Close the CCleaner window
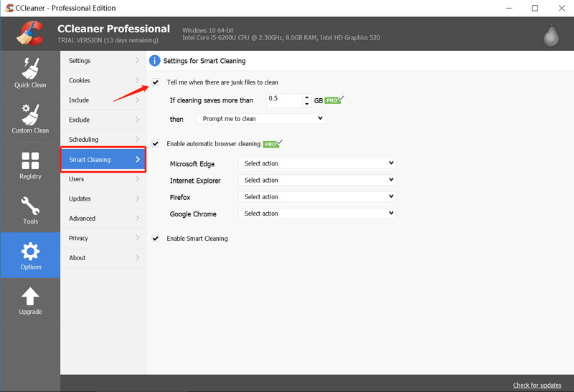574x392 pixels. point(562,8)
